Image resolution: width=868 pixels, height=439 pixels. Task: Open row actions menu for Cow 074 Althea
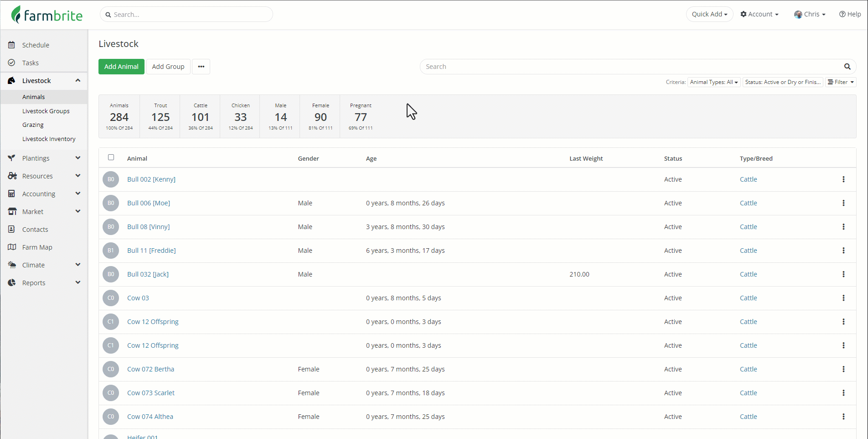843,417
